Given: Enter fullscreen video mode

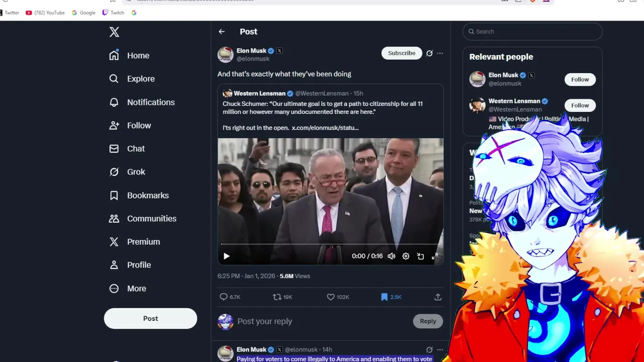Looking at the screenshot, I should pyautogui.click(x=435, y=256).
